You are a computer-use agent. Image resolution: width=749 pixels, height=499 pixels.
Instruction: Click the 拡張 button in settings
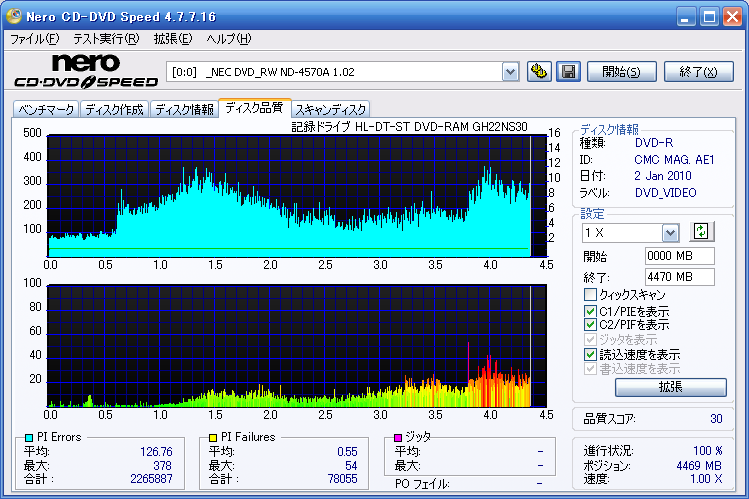[x=671, y=387]
